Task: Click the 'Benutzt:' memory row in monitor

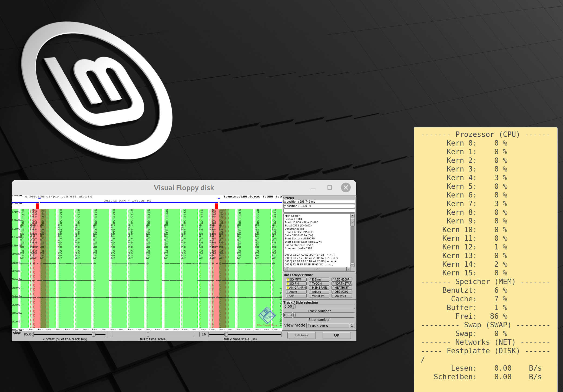Action: [x=475, y=290]
